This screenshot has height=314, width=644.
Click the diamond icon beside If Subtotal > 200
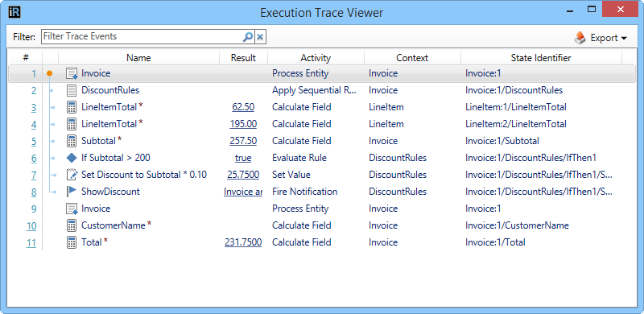pyautogui.click(x=72, y=158)
